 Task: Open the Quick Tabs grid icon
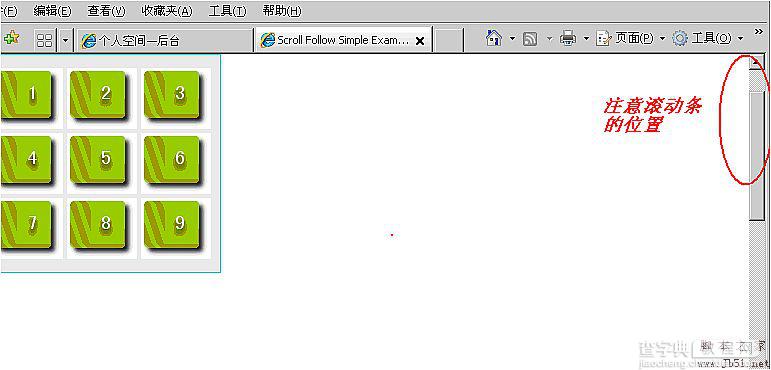[x=44, y=40]
